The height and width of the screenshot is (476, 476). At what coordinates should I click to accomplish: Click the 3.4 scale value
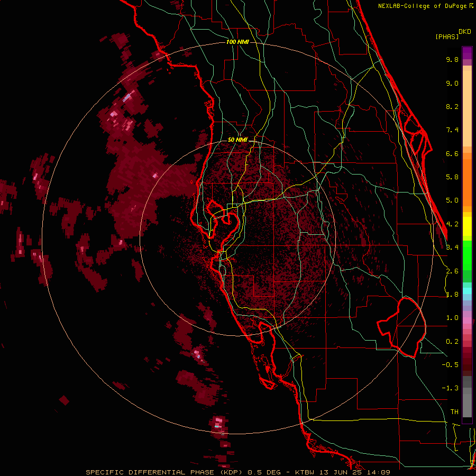(x=452, y=248)
